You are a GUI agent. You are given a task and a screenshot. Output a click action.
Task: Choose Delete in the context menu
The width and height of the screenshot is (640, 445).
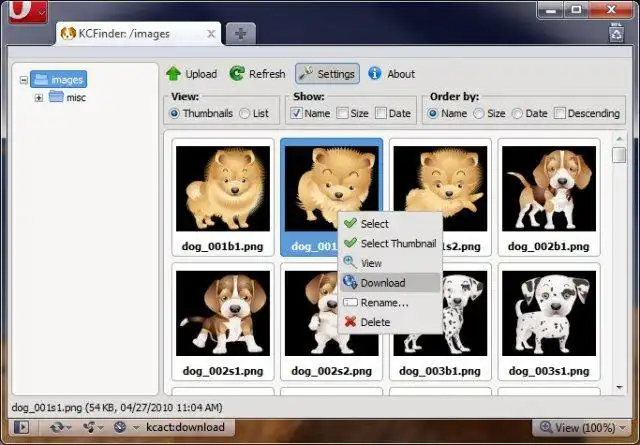click(x=390, y=322)
